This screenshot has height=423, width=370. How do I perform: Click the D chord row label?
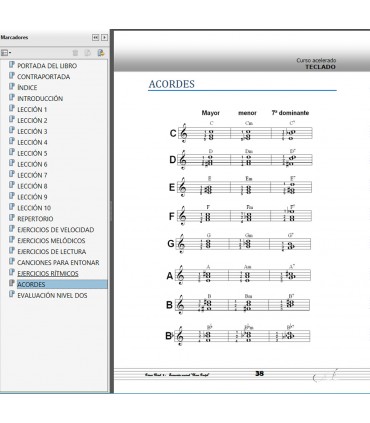pyautogui.click(x=173, y=160)
